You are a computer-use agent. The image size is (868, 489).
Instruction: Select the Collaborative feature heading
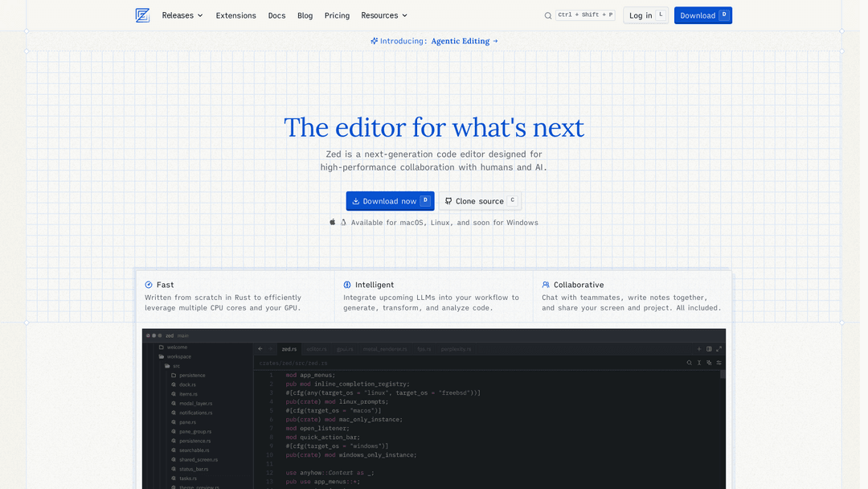coord(579,285)
